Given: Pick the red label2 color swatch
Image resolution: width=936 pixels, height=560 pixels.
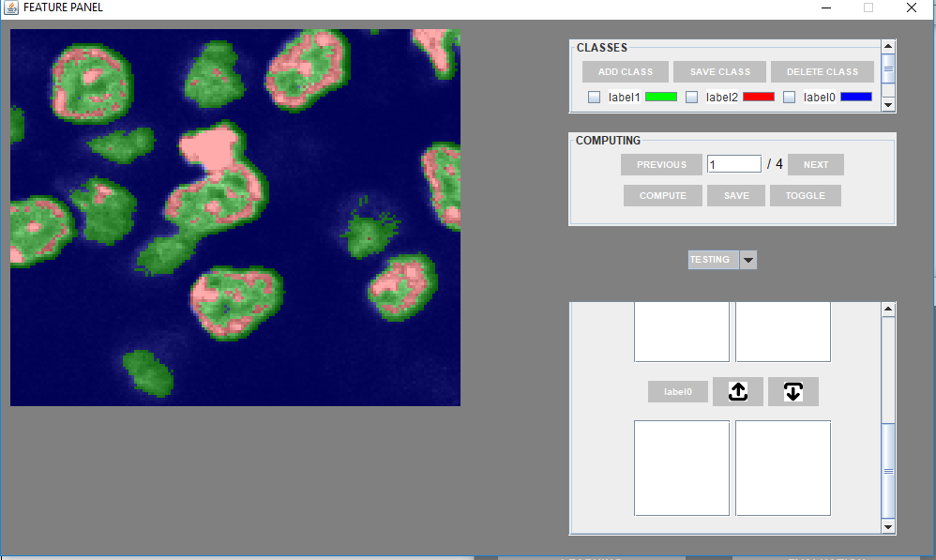Looking at the screenshot, I should (x=758, y=97).
